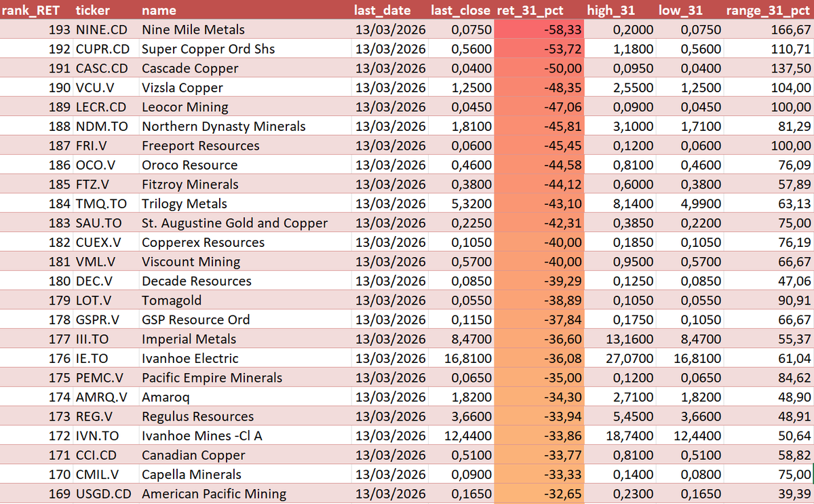Image resolution: width=814 pixels, height=504 pixels.
Task: Select the Cascade Copper name cell
Action: coord(245,69)
